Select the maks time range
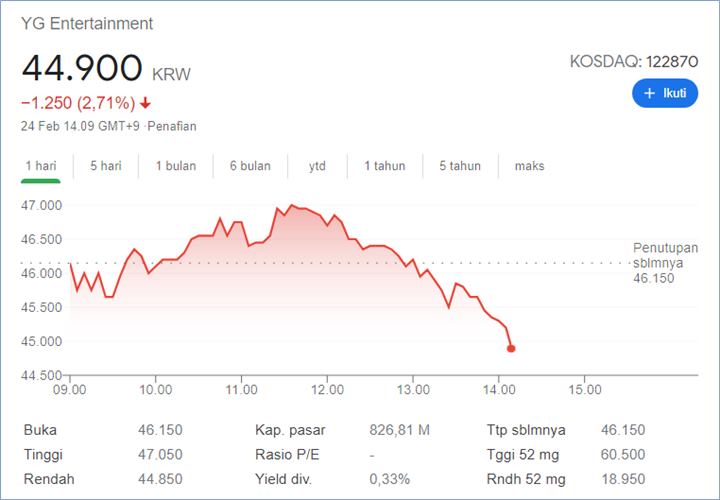 (529, 166)
